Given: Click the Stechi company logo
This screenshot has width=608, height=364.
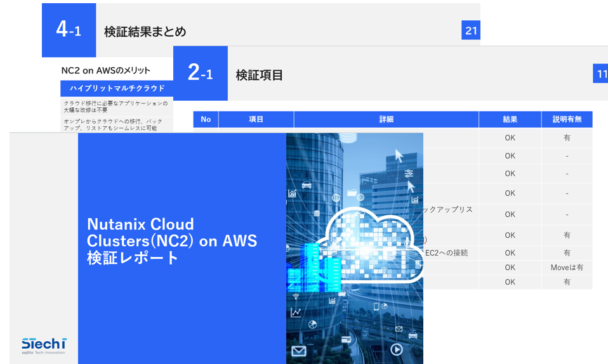Looking at the screenshot, I should 43,346.
